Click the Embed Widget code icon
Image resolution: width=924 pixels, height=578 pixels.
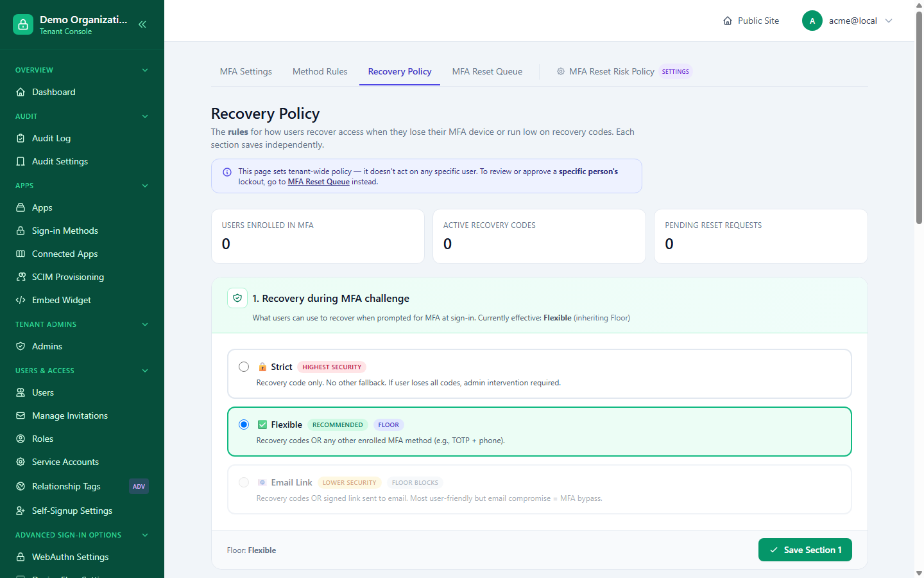point(21,300)
